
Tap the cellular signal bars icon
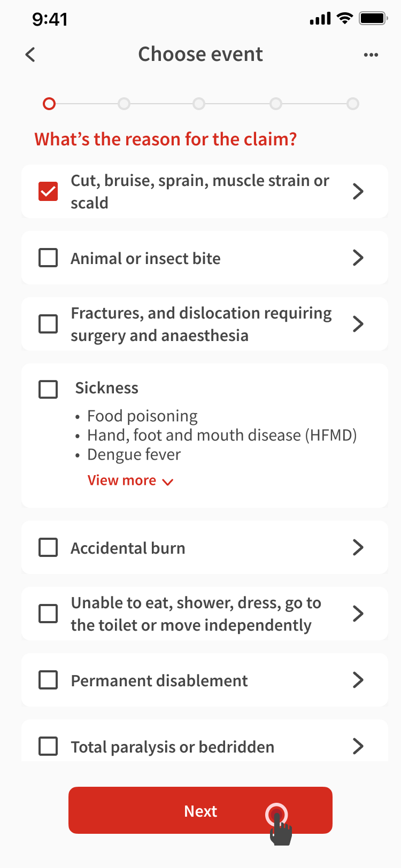[320, 19]
